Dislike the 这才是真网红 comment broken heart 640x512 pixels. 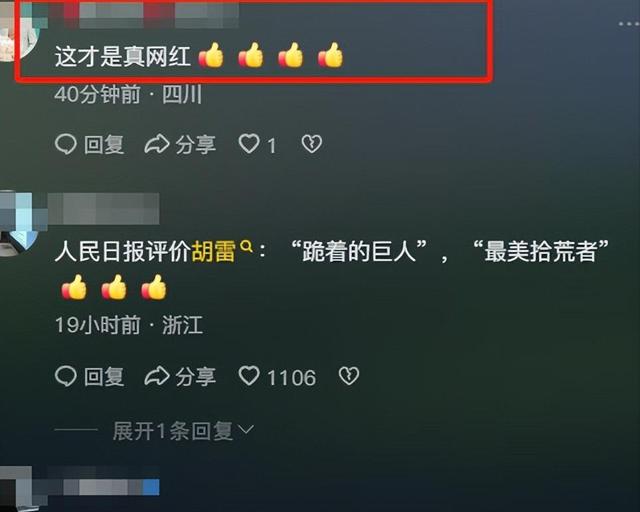(x=312, y=144)
